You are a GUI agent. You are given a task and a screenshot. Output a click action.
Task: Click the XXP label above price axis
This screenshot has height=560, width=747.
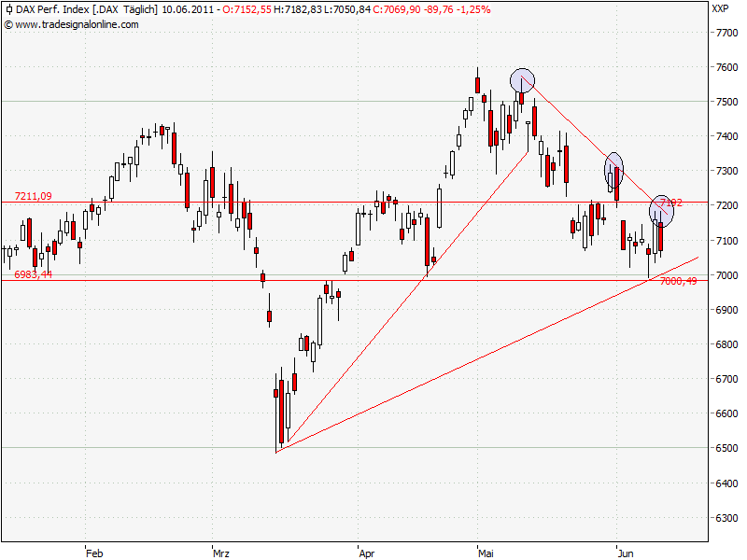click(x=720, y=8)
